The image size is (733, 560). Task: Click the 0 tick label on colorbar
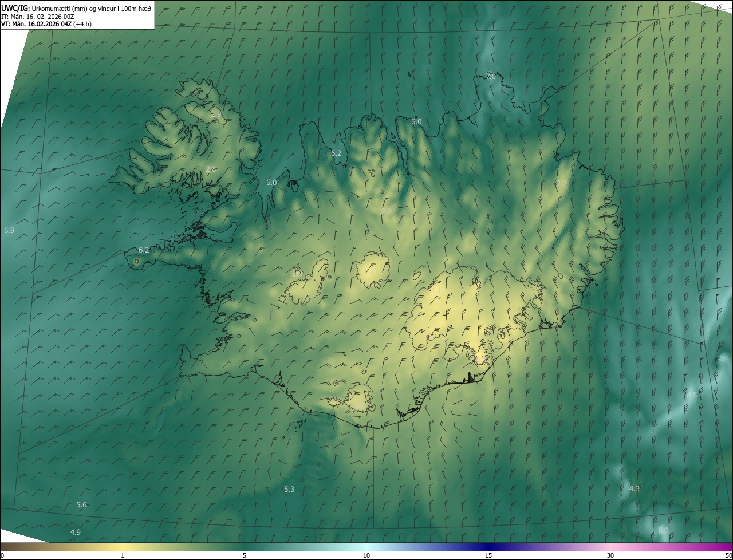click(x=2, y=555)
